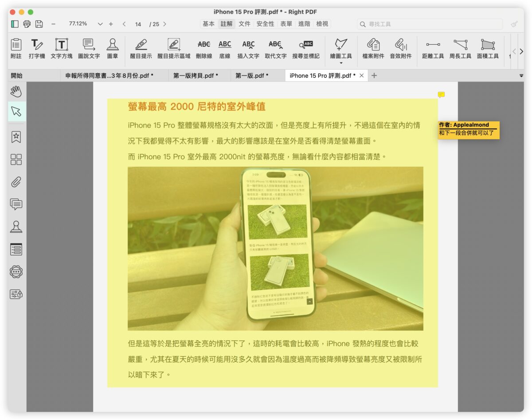Select the 醒目提示 highlight tool
The image size is (532, 420).
tap(141, 48)
